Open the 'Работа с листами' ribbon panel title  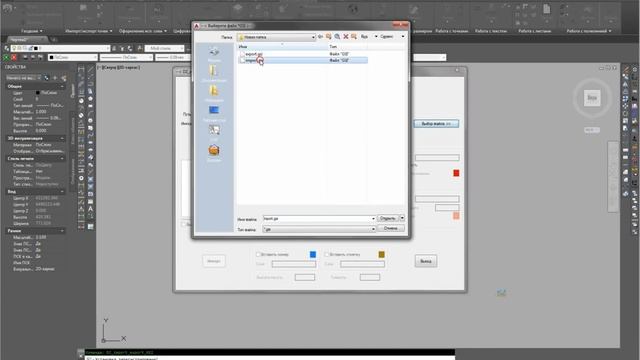pos(534,31)
